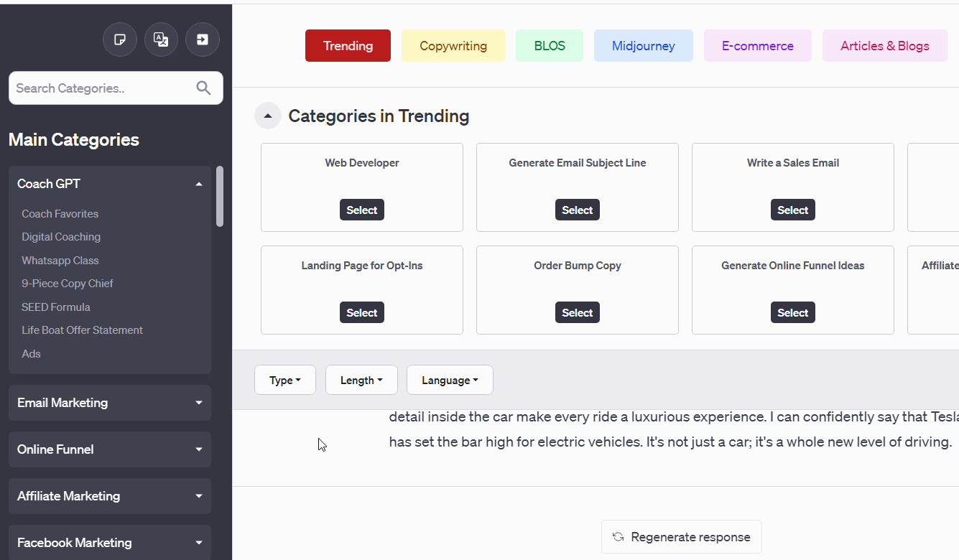959x560 pixels.
Task: Click the arrow-in-box sidebar icon
Action: coord(203,39)
